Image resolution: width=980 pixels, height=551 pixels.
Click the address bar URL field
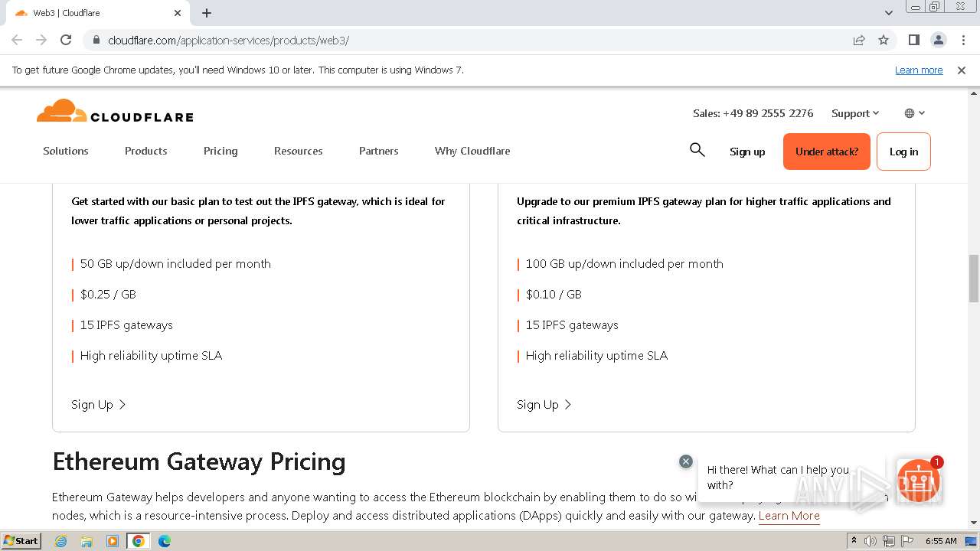[459, 40]
